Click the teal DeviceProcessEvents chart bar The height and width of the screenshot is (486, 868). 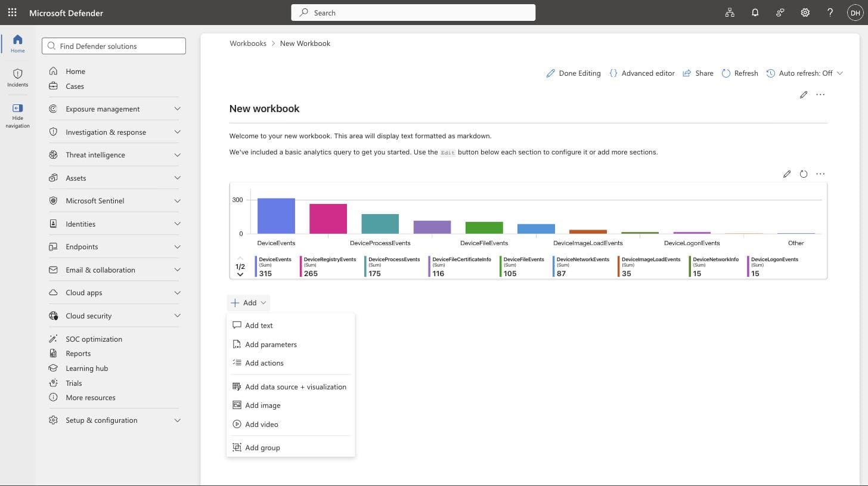click(380, 224)
